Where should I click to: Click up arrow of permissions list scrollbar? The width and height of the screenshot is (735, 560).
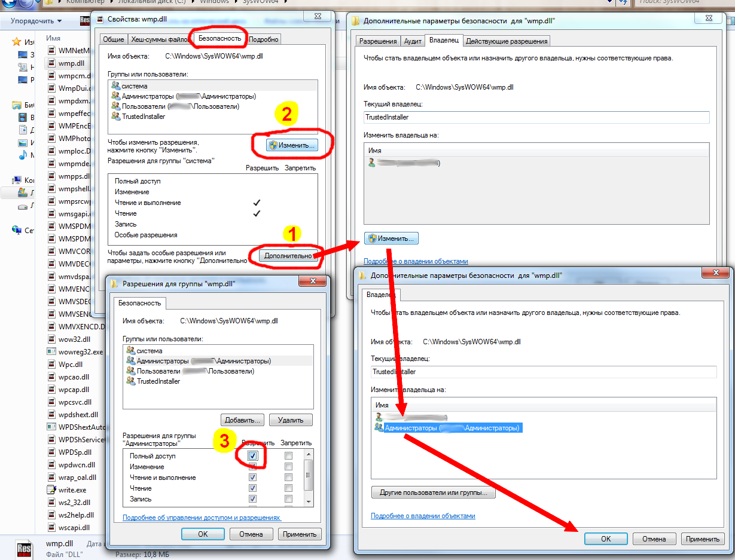coord(309,455)
